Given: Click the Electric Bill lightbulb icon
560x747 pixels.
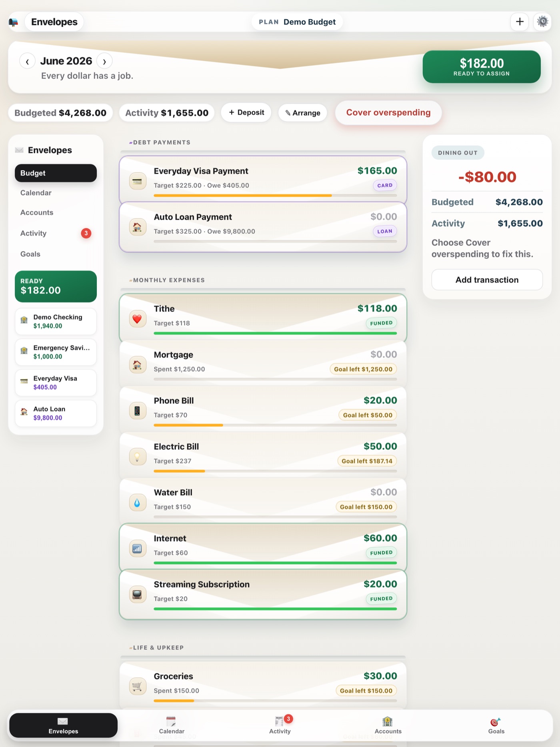Looking at the screenshot, I should pos(137,457).
